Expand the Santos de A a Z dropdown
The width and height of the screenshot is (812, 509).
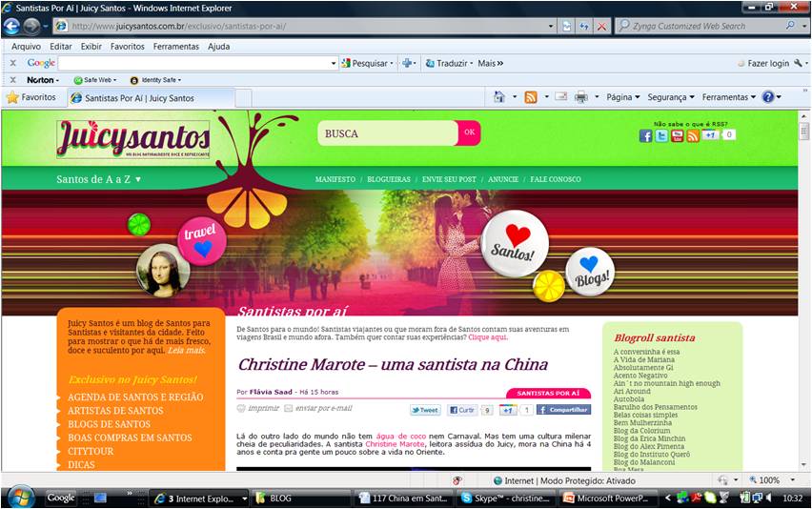click(99, 179)
